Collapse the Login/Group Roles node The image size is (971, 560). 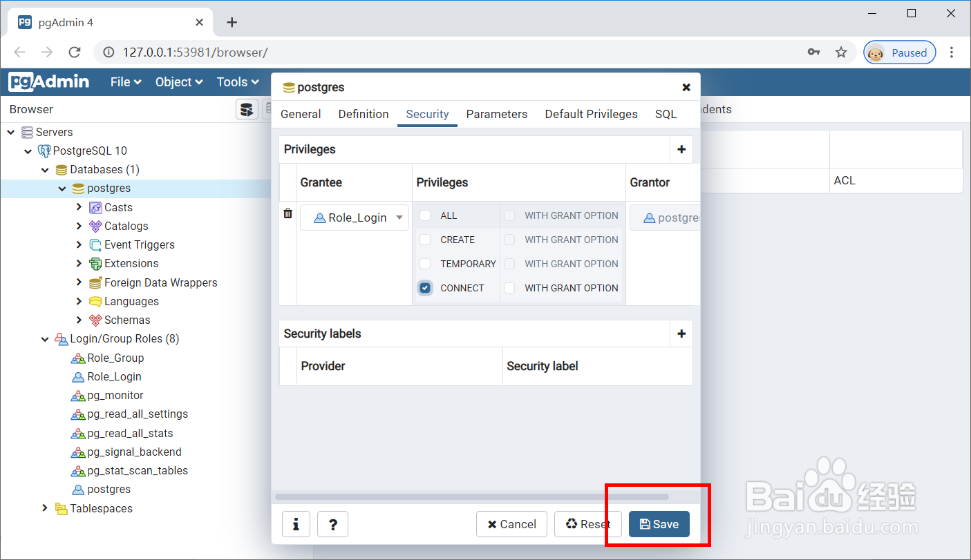pyautogui.click(x=45, y=339)
